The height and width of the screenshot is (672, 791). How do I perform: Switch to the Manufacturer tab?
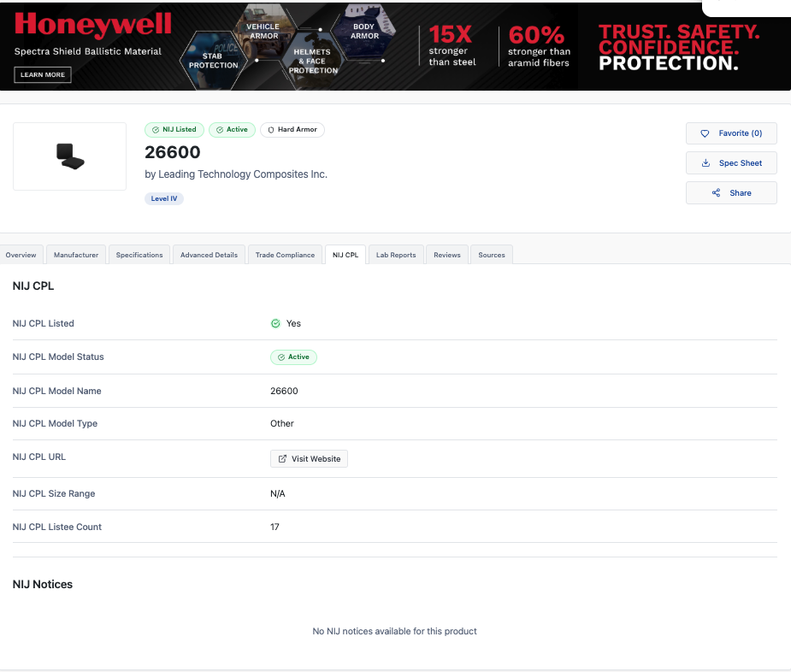pyautogui.click(x=76, y=255)
